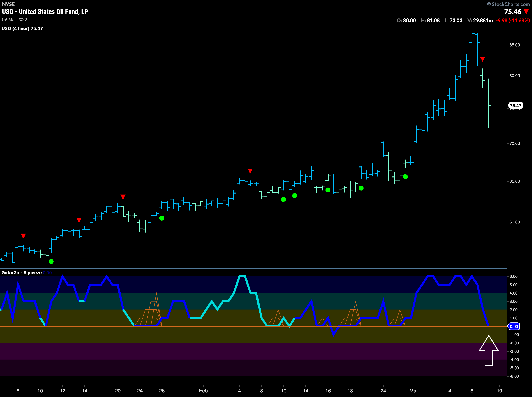Image resolution: width=532 pixels, height=397 pixels.
Task: Click the 85.00 price axis label
Action: tap(515, 45)
